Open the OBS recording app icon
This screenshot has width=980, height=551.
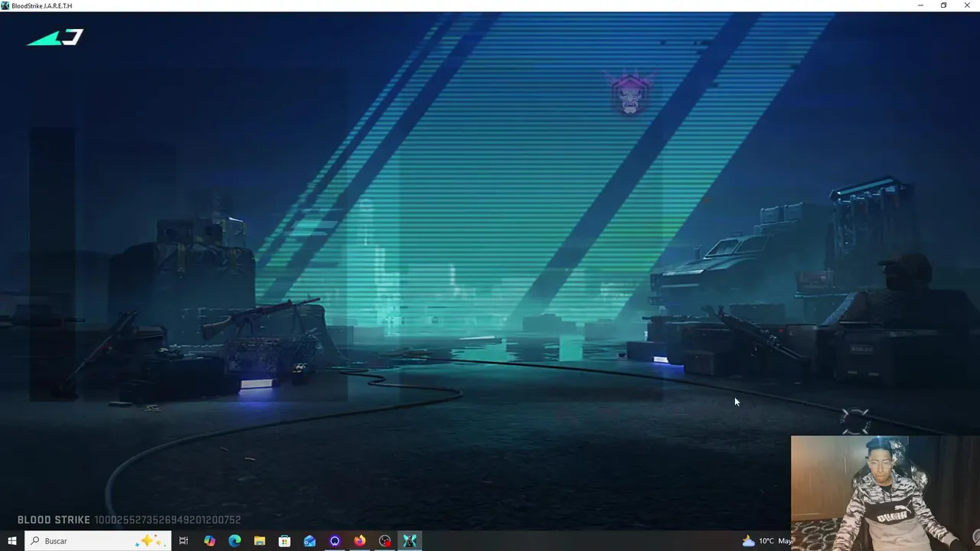[x=385, y=541]
